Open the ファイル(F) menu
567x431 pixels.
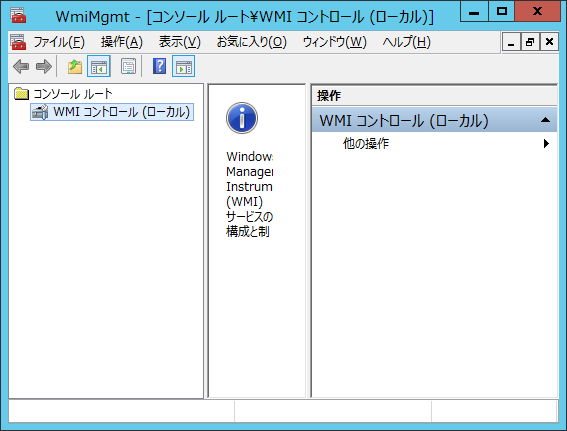(x=59, y=42)
